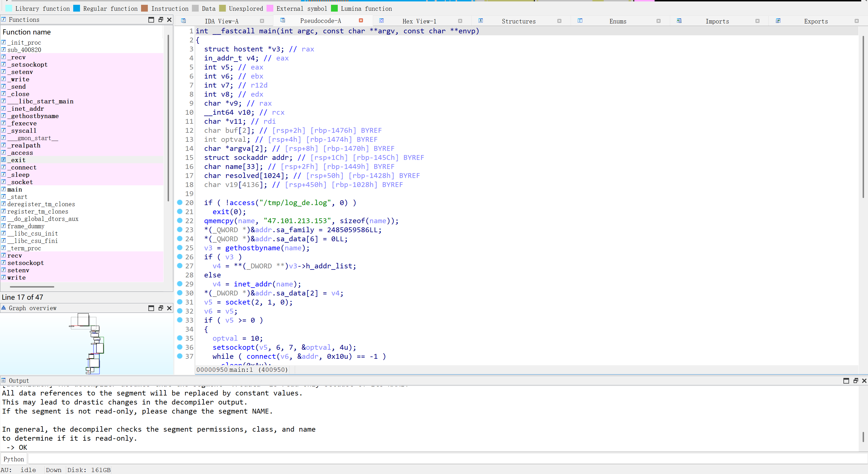The image size is (868, 474).
Task: Maximize the Functions panel
Action: point(151,20)
